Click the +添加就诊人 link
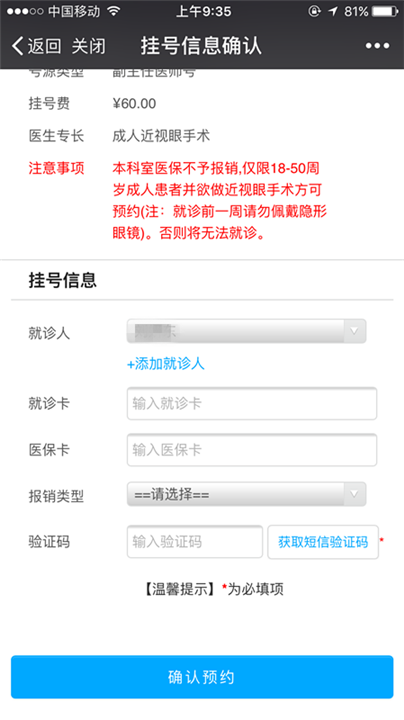404x720 pixels. click(x=165, y=364)
